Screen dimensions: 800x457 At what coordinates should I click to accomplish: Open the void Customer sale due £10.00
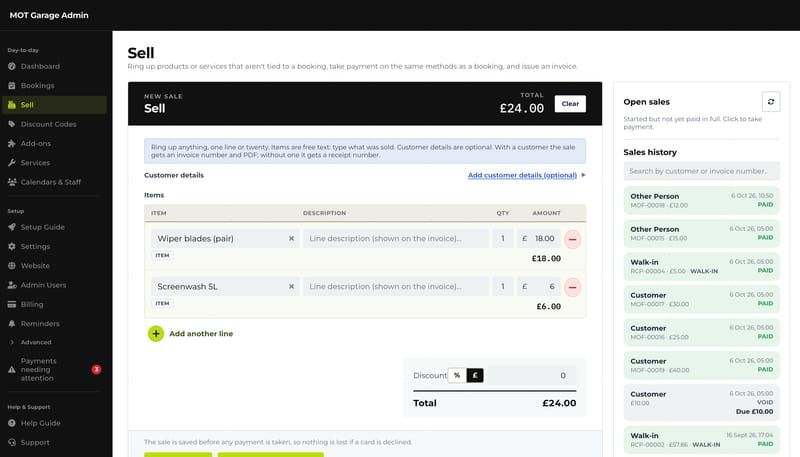click(x=702, y=402)
